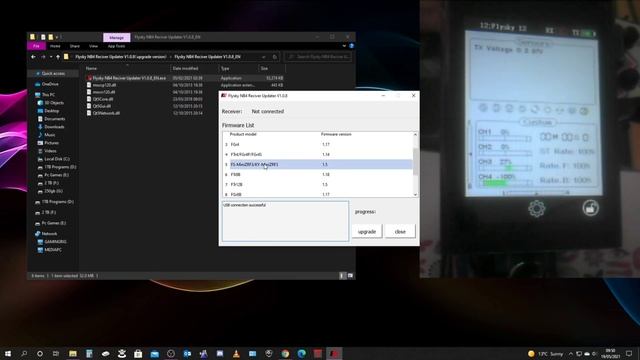Open the notification center icon
Viewport: 640px width, 360px height.
(x=629, y=353)
